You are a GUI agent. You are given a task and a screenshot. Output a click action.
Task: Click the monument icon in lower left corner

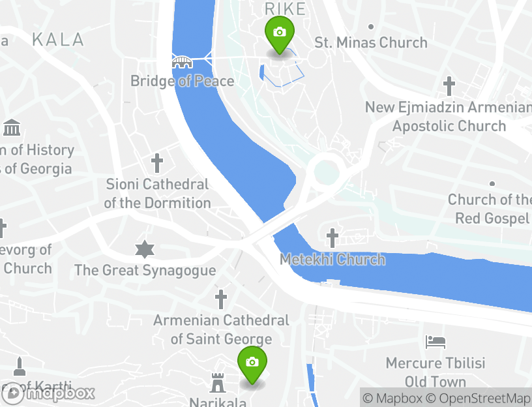coord(20,367)
